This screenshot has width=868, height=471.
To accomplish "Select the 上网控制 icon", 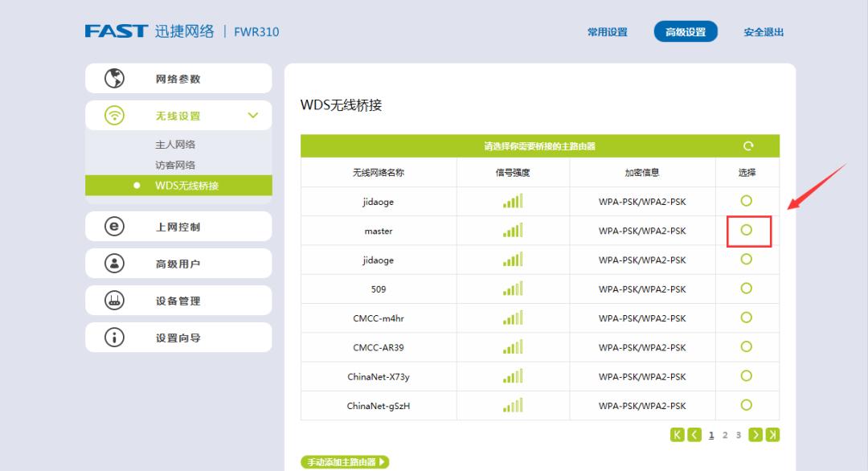I will [115, 226].
